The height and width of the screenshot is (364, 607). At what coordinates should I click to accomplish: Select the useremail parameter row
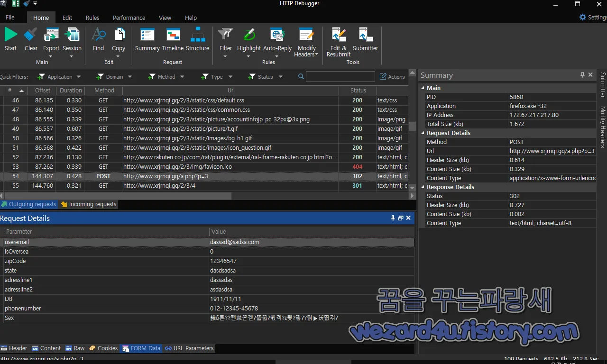(x=207, y=242)
